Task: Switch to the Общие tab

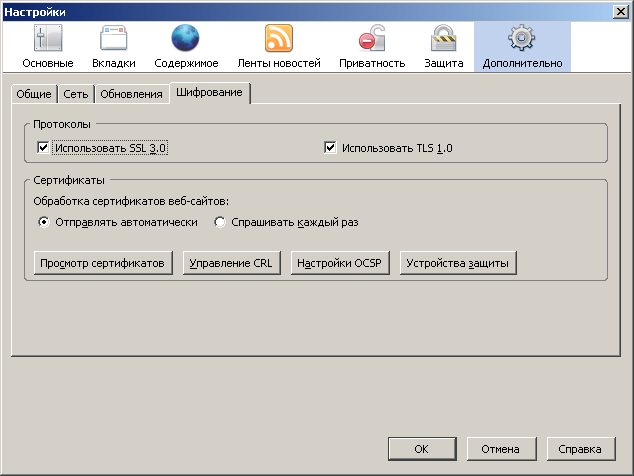Action: 34,94
